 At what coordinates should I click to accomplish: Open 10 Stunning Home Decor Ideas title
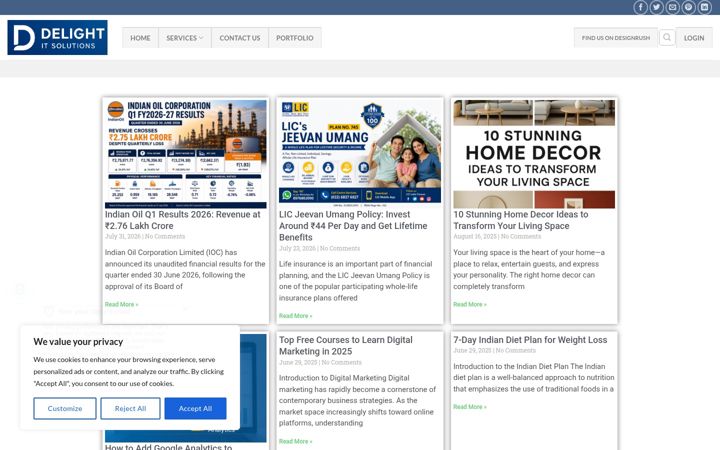pos(521,220)
